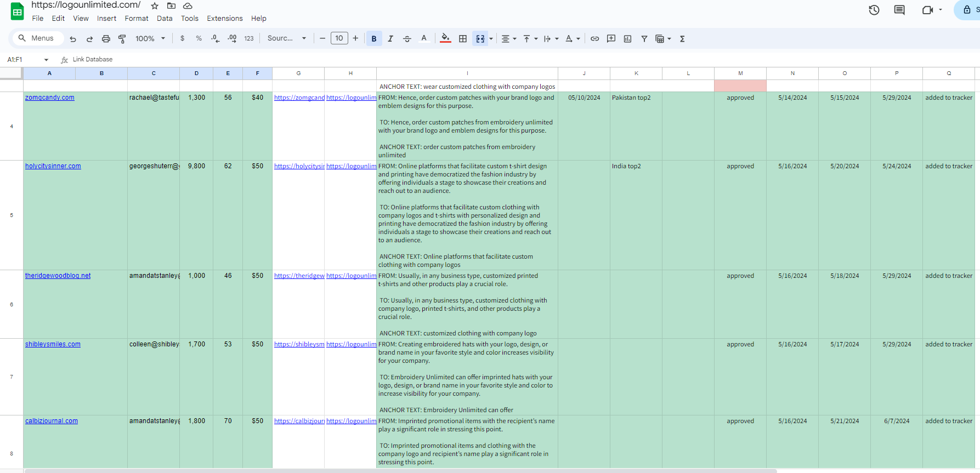
Task: Open the Meet call options arrow
Action: (x=941, y=10)
